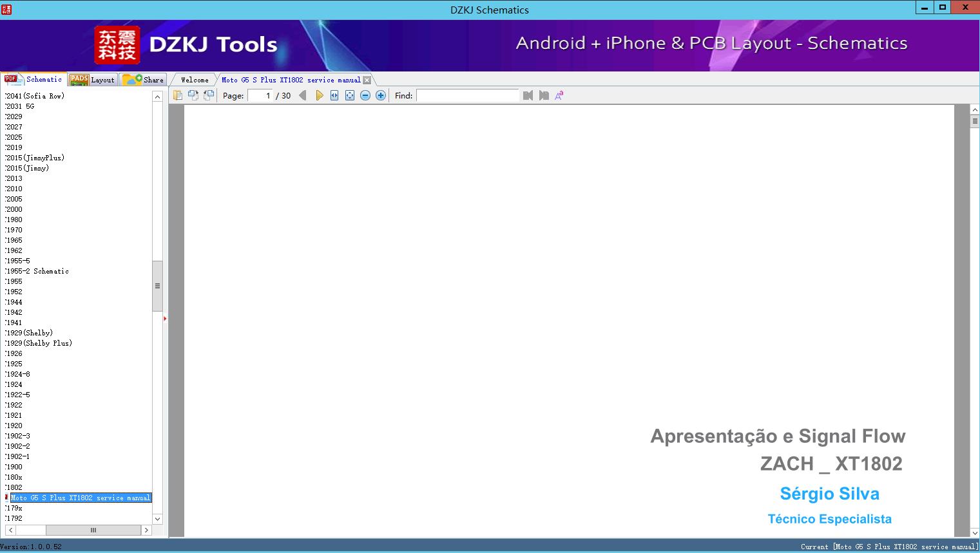Choose the 2019 entry in the list
The height and width of the screenshot is (553, 980).
(14, 147)
